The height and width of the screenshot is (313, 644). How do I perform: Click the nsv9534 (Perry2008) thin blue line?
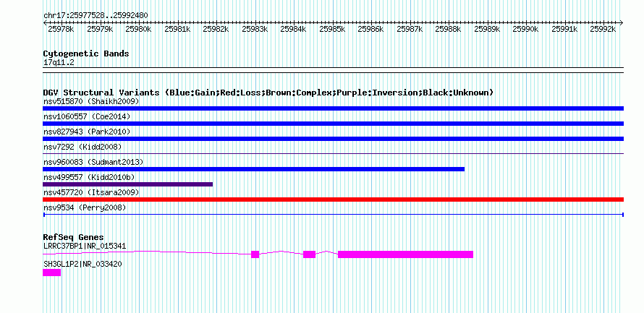click(x=333, y=215)
